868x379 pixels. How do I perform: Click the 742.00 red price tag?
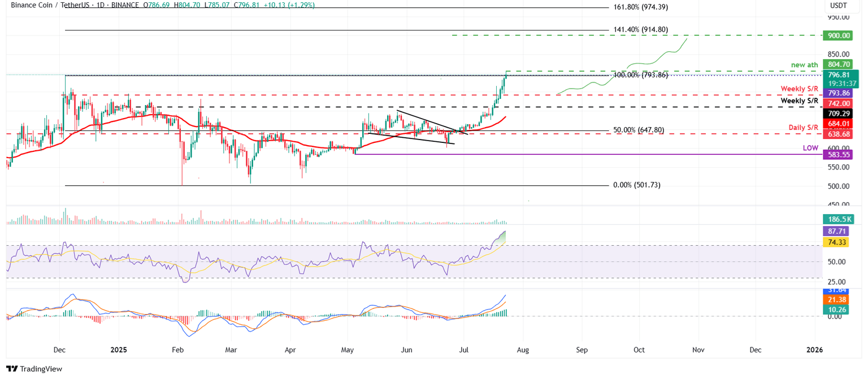[x=838, y=103]
